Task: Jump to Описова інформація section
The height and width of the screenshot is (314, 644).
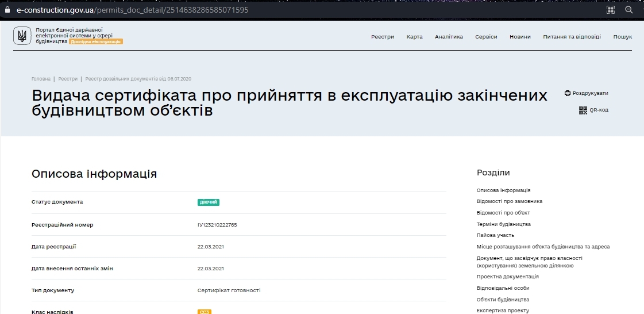Action: [x=503, y=190]
